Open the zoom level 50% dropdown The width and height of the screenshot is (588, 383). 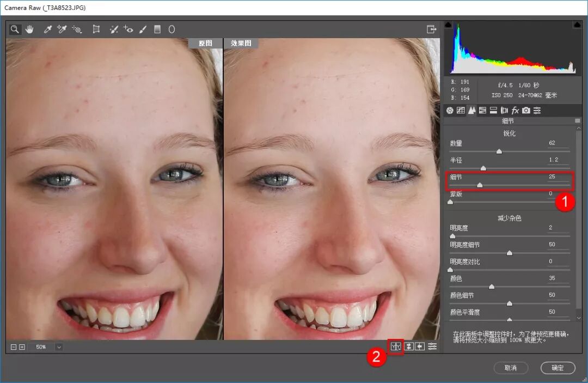click(x=59, y=347)
